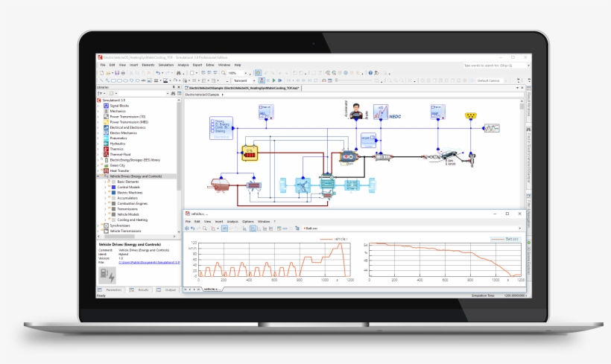The width and height of the screenshot is (611, 364).
Task: Click the electric motor block
Action: point(349,156)
